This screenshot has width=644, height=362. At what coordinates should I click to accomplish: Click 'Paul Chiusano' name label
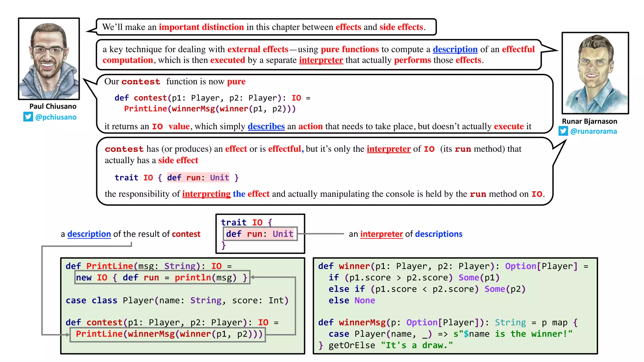53,107
